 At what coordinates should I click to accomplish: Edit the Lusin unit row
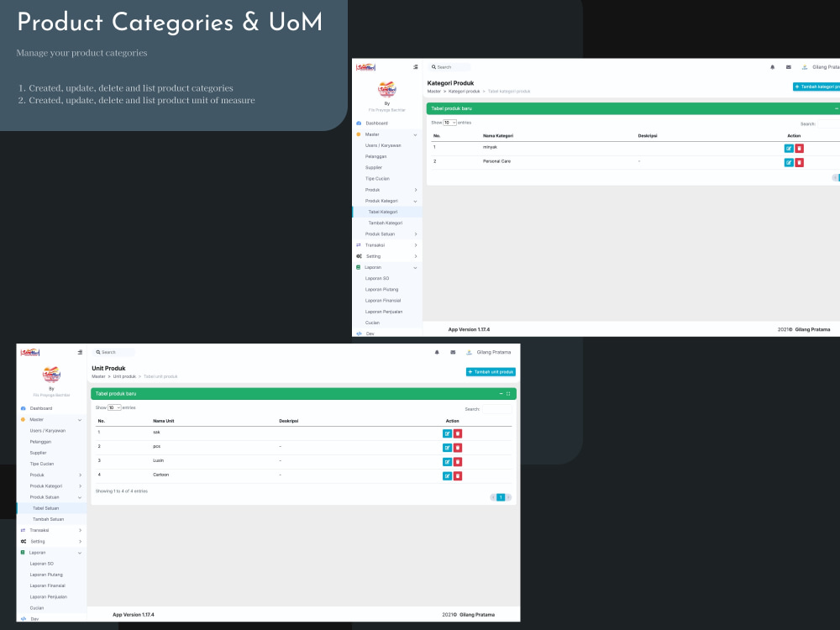coord(448,462)
